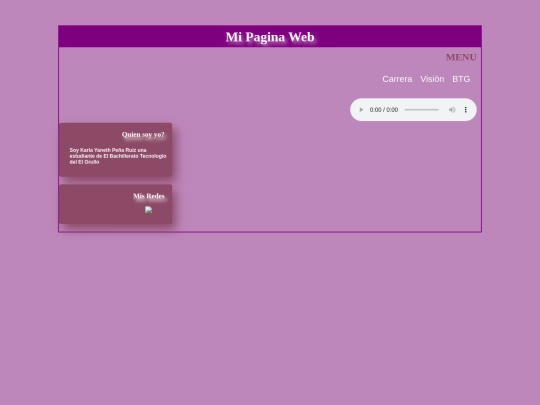
Task: Click the Mi Pagina Web title
Action: pyautogui.click(x=270, y=37)
